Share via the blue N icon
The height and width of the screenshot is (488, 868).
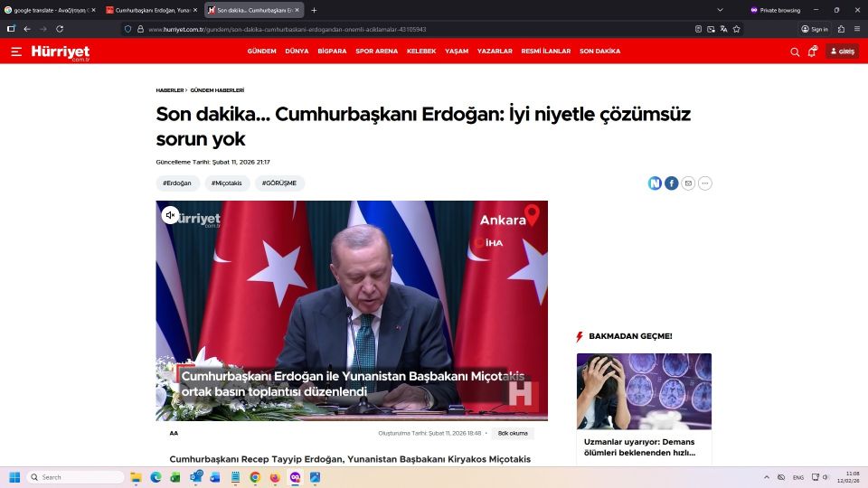(x=655, y=183)
